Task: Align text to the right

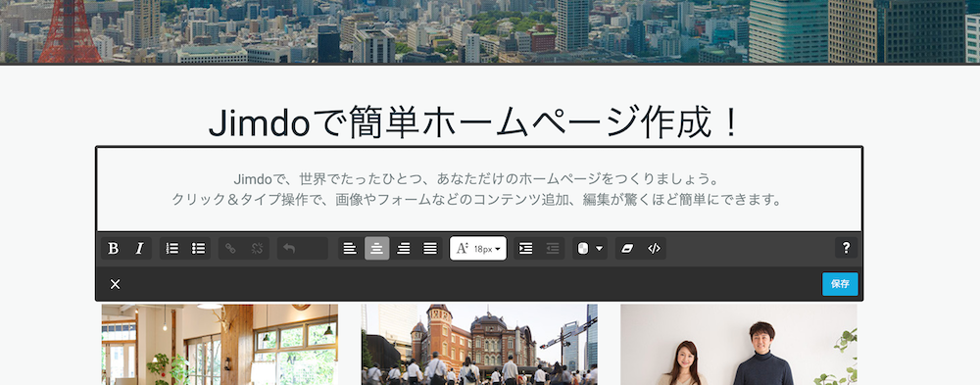Action: tap(404, 248)
